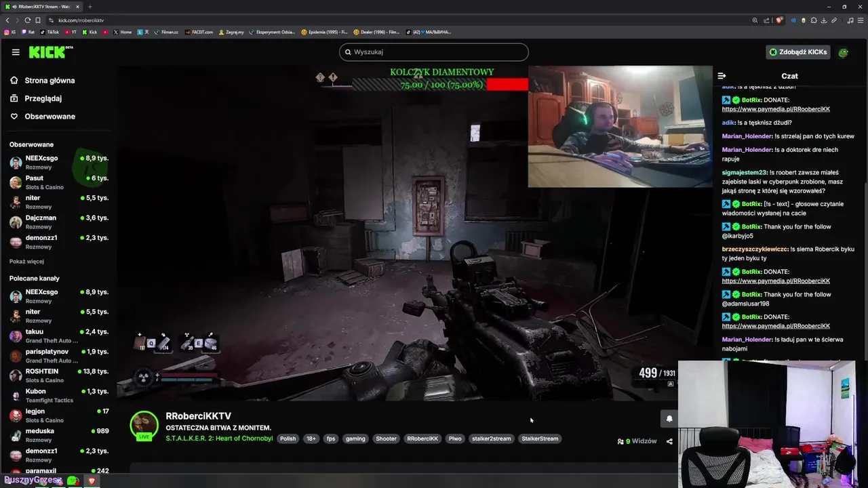Open the ROSHTEIN recommended channel

58,375
